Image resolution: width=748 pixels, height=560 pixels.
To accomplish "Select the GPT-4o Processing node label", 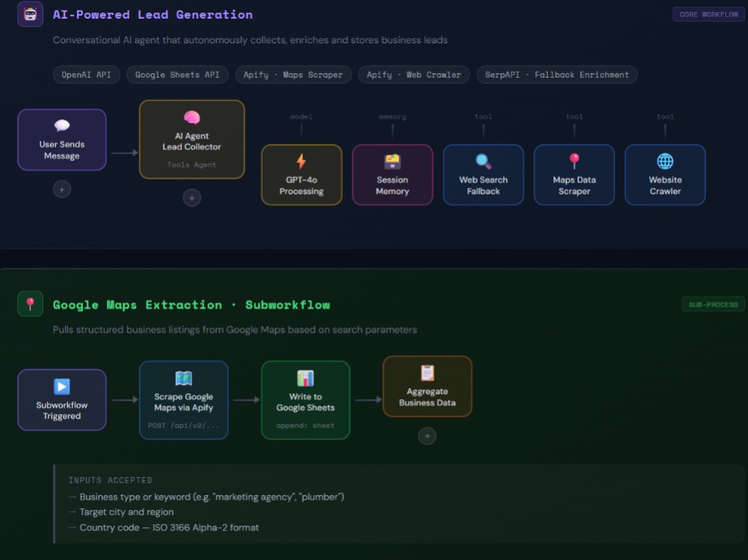I will (x=301, y=185).
